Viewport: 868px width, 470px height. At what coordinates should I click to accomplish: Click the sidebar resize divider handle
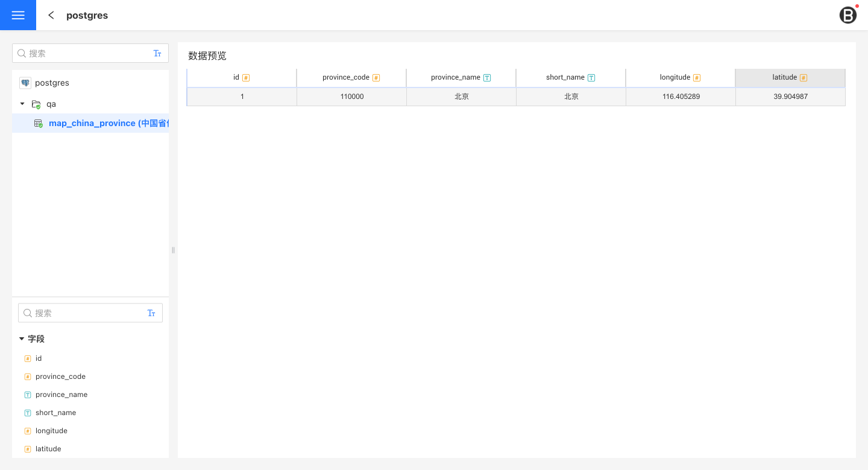click(173, 250)
